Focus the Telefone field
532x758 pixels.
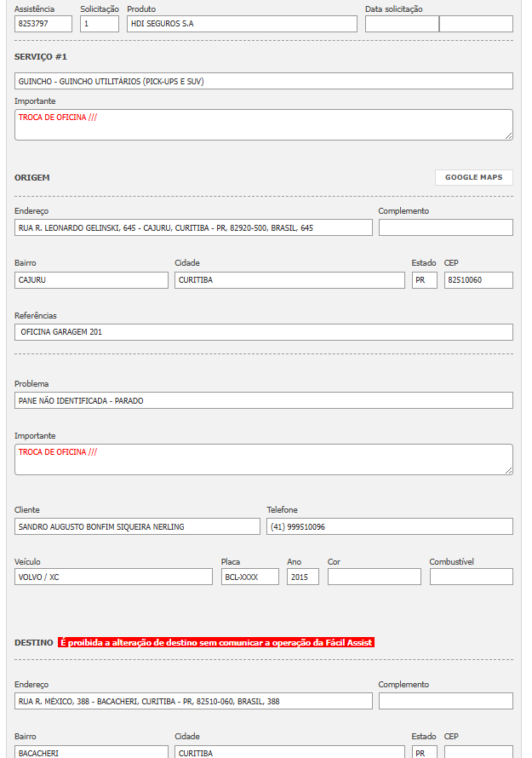tap(389, 526)
